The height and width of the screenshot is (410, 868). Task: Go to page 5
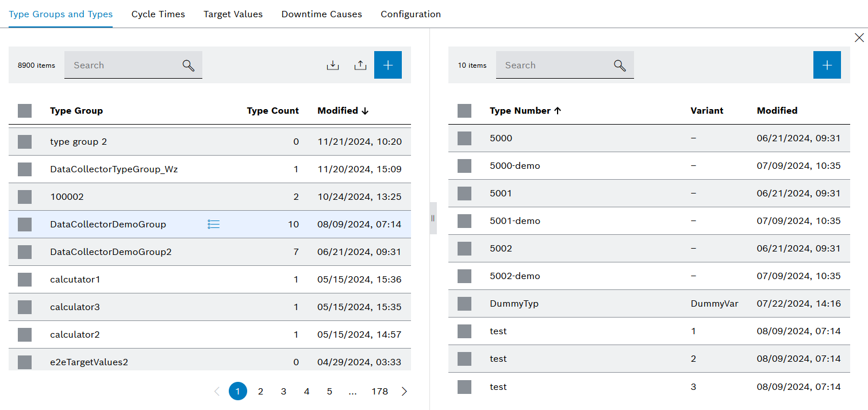pos(329,392)
